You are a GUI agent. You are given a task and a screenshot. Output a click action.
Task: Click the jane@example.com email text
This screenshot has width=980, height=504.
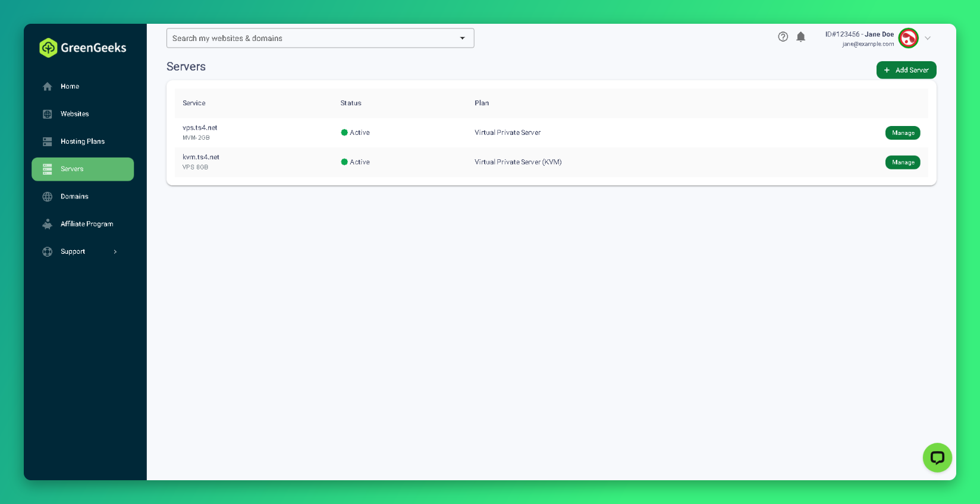pos(868,44)
